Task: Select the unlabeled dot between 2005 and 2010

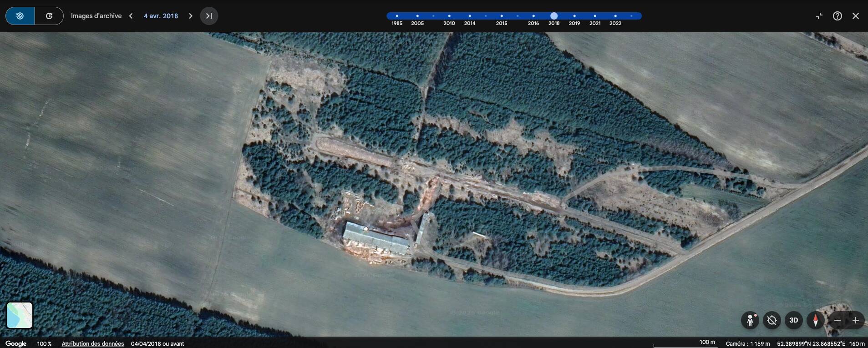Action: (x=433, y=16)
